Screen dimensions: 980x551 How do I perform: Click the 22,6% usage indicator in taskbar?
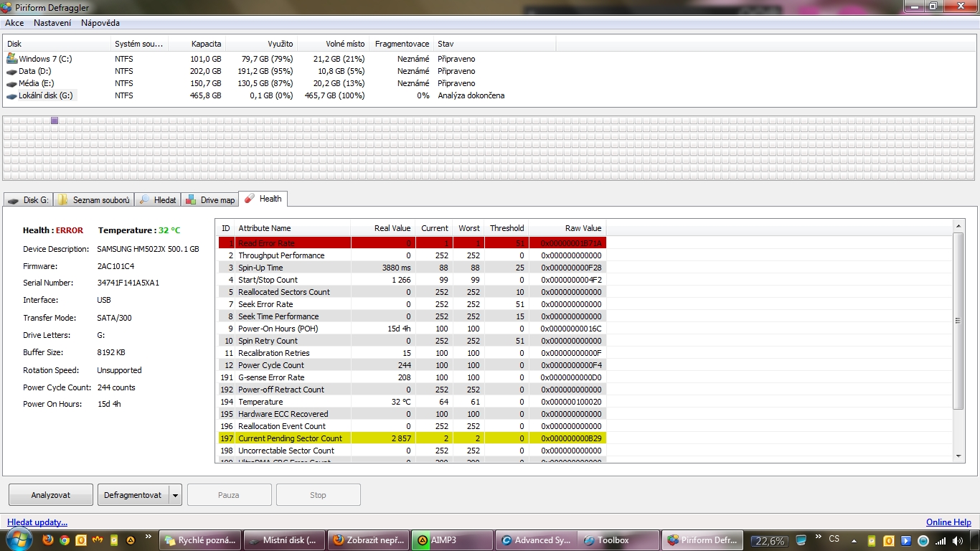click(x=770, y=541)
